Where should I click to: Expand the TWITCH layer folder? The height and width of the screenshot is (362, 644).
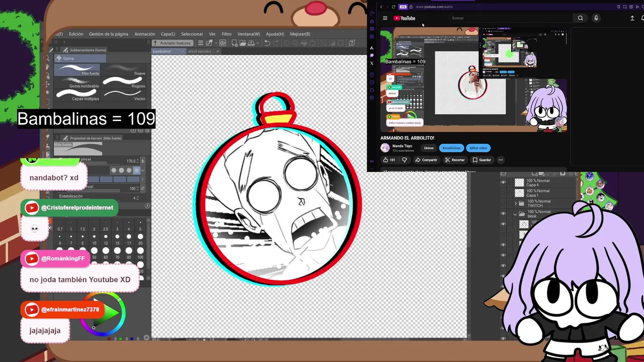point(516,204)
